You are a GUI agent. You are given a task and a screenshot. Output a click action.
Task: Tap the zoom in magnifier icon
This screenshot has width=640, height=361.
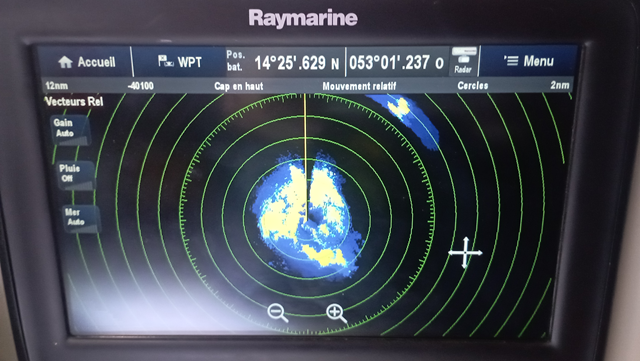pos(336,314)
